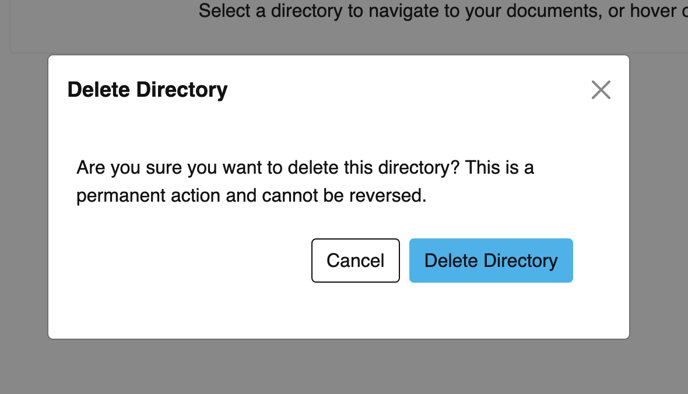Click the Cancel button

pos(355,261)
